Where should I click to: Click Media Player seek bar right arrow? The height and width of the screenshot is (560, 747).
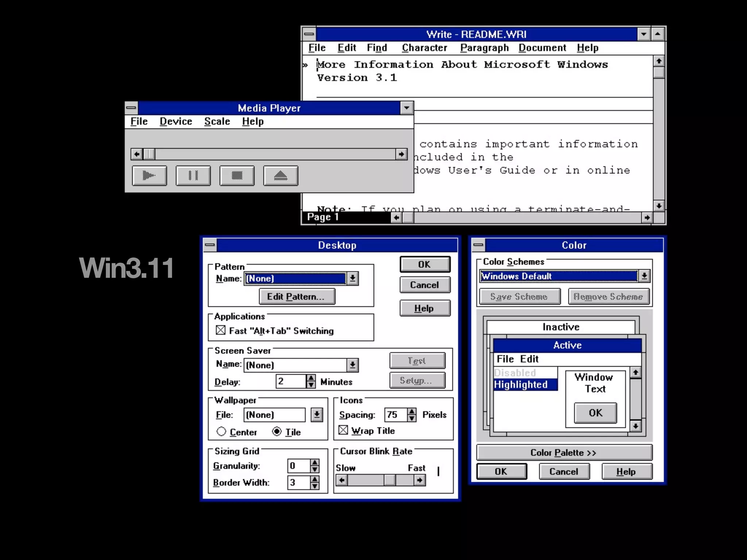click(x=401, y=154)
